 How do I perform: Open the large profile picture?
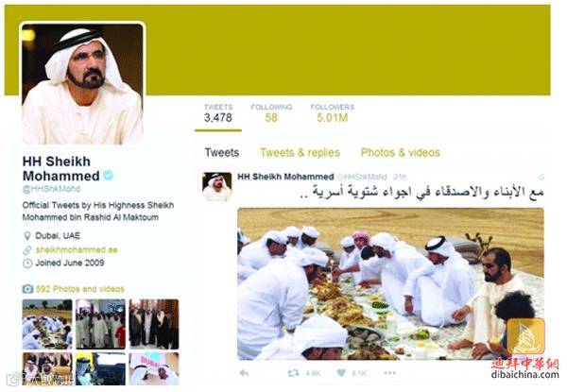(x=82, y=84)
